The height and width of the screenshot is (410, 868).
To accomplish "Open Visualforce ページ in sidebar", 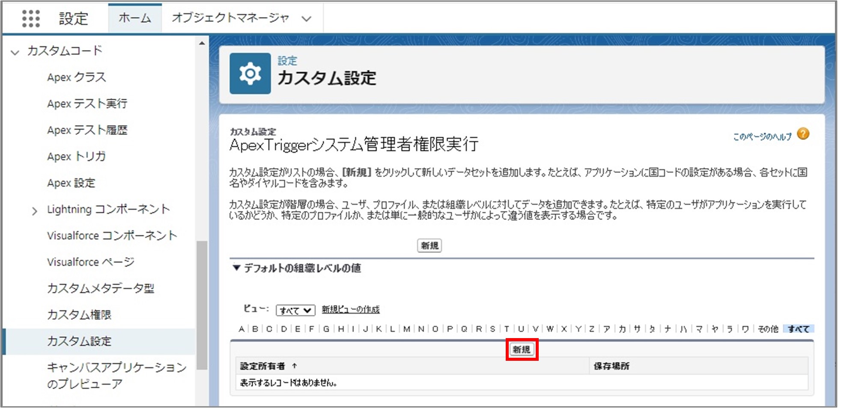I will click(91, 262).
